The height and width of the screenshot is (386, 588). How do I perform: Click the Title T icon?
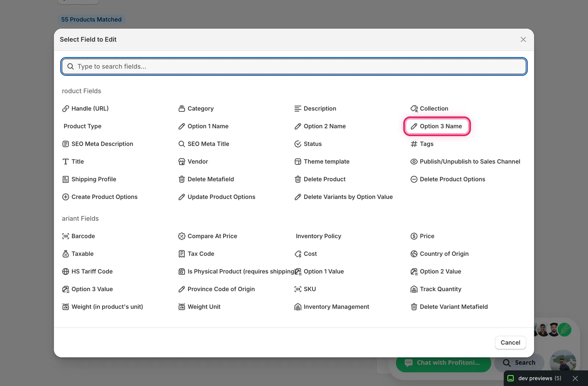(65, 162)
